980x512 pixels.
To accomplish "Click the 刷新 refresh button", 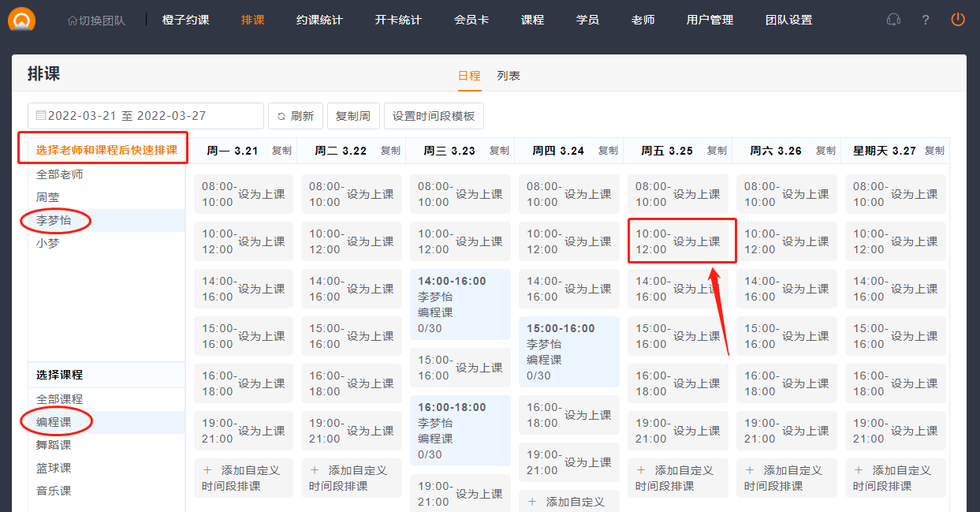I will point(296,116).
